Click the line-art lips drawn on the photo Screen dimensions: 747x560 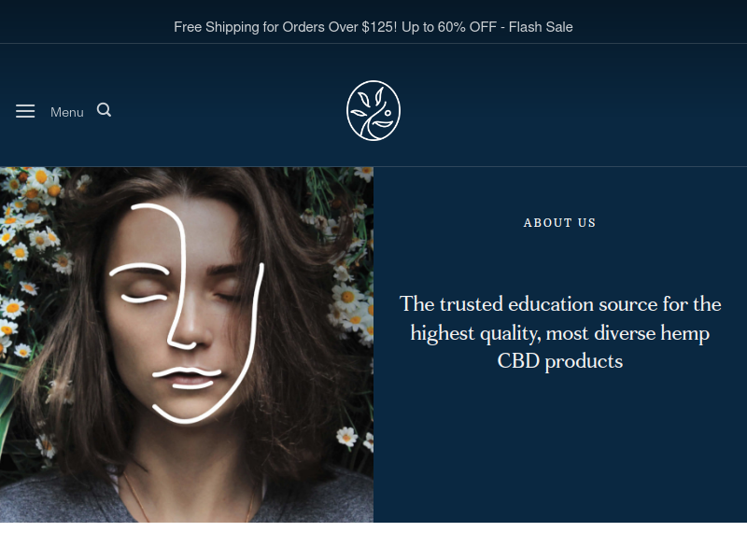188,378
